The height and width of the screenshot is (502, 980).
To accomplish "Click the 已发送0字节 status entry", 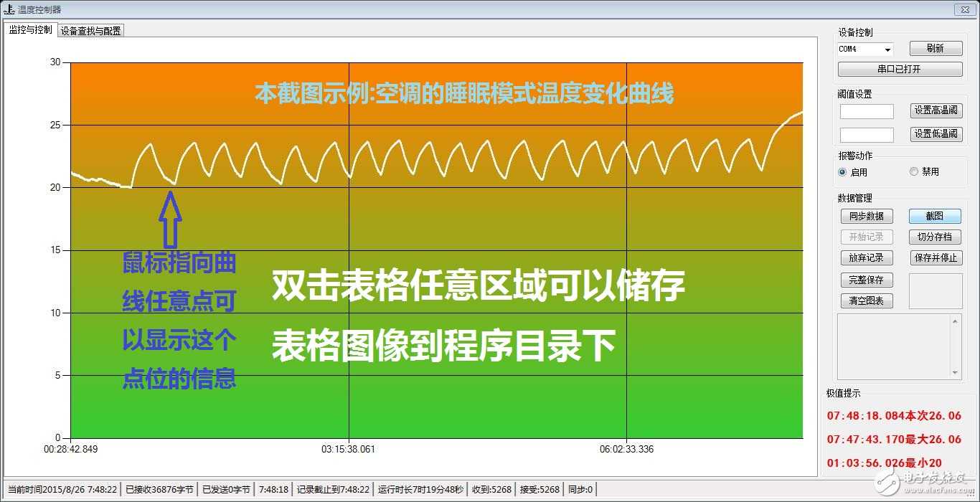I will (x=226, y=490).
